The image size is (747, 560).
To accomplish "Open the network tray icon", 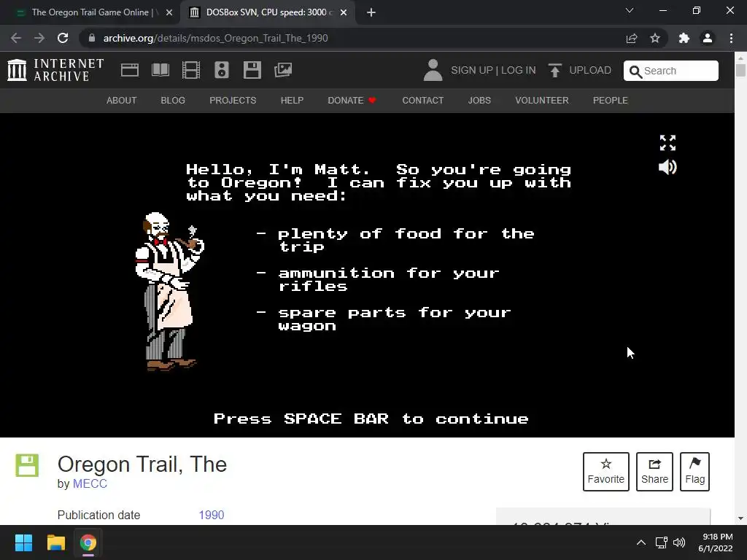I will point(661,542).
